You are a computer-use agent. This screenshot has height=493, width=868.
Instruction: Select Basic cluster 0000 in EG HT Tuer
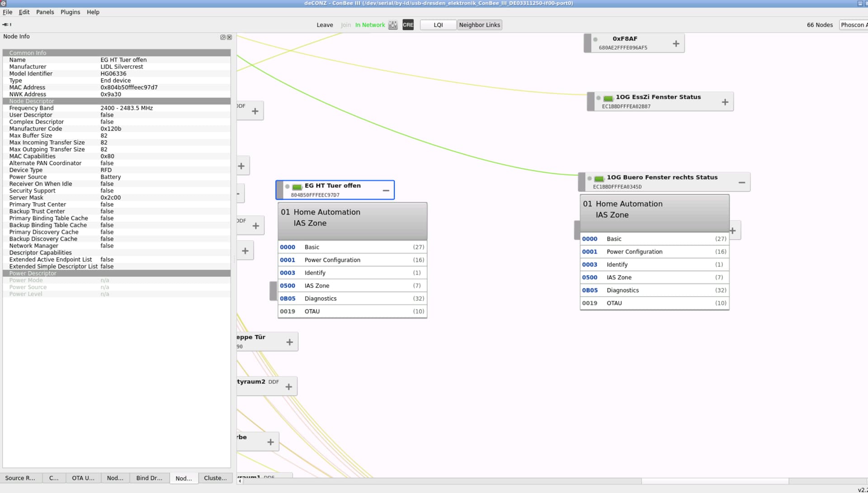point(352,247)
